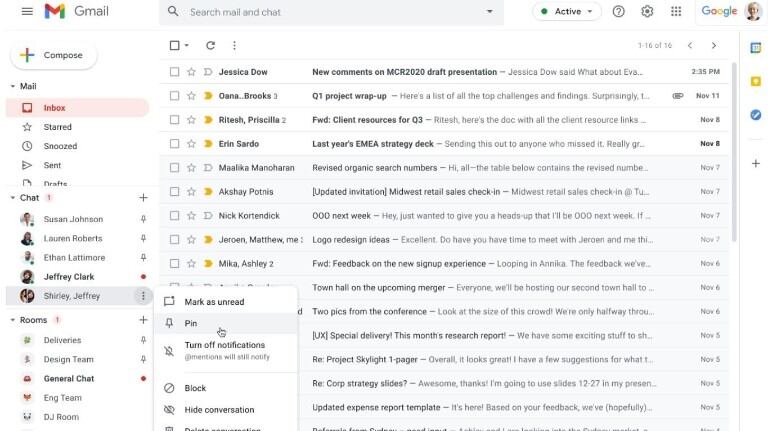Select the Jessica Dow email checkbox
The height and width of the screenshot is (431, 768).
point(174,72)
